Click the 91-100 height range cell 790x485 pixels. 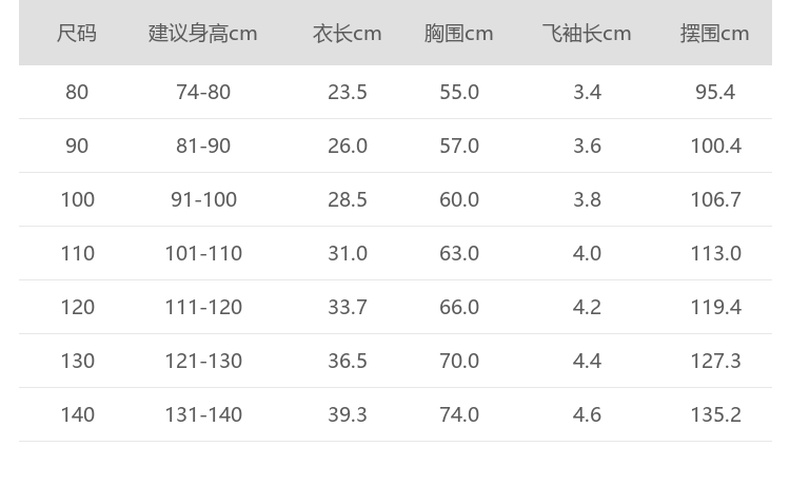(x=203, y=200)
